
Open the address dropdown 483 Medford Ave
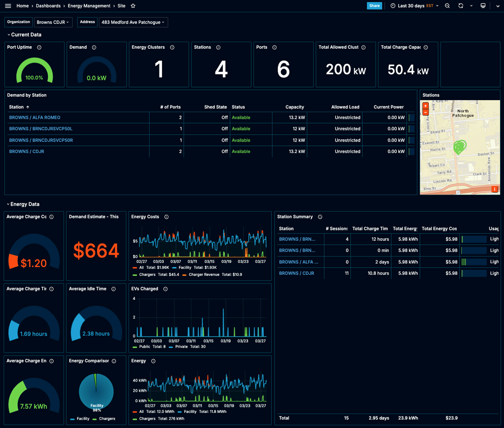tap(133, 22)
